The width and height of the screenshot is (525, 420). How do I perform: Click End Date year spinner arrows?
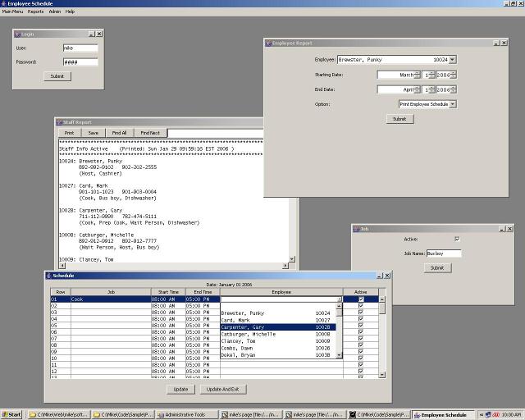coord(454,89)
